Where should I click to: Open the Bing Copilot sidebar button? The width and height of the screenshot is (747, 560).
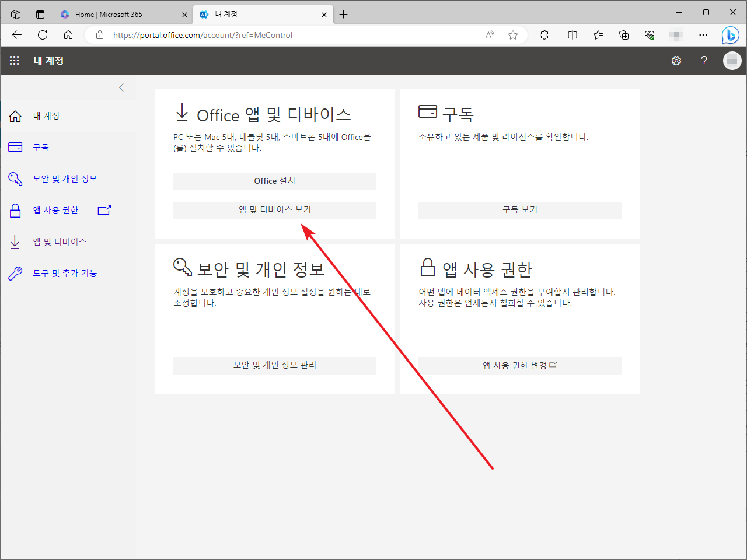click(x=730, y=35)
